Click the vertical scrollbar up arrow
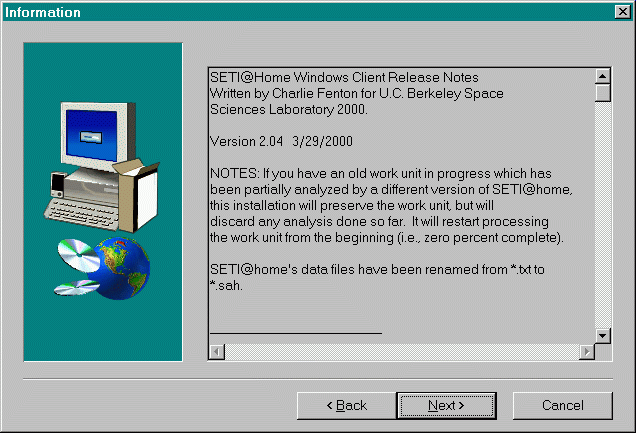 point(603,76)
